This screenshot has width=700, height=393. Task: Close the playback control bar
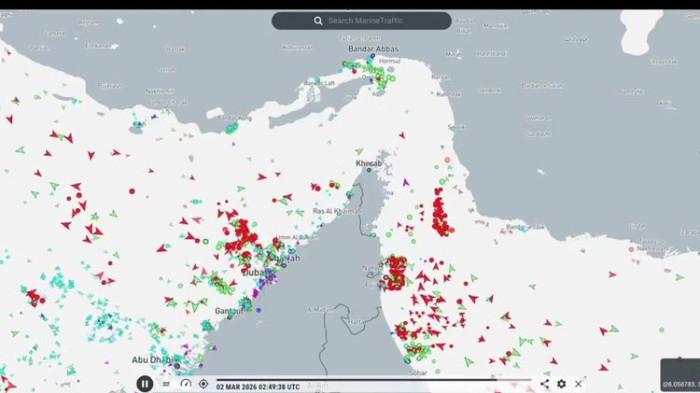point(579,384)
